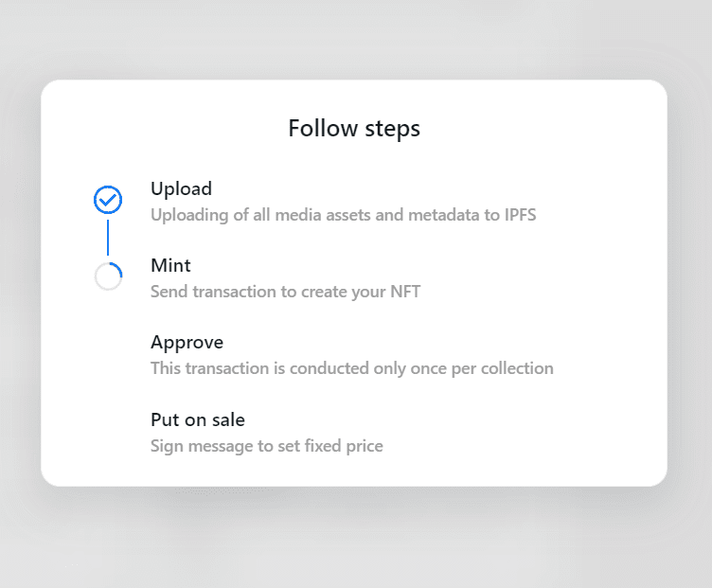Select the Upload step title
This screenshot has width=712, height=588.
181,188
